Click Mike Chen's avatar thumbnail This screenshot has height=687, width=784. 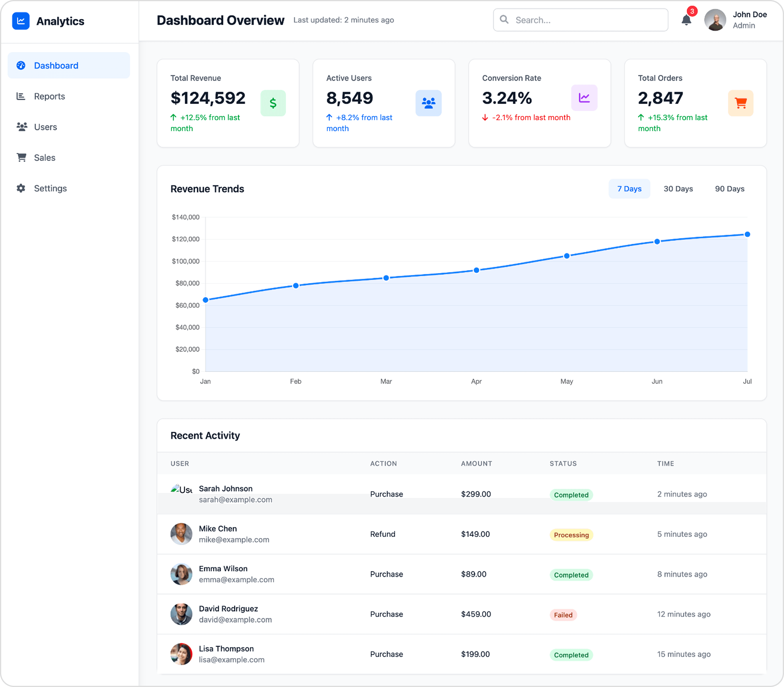tap(181, 534)
